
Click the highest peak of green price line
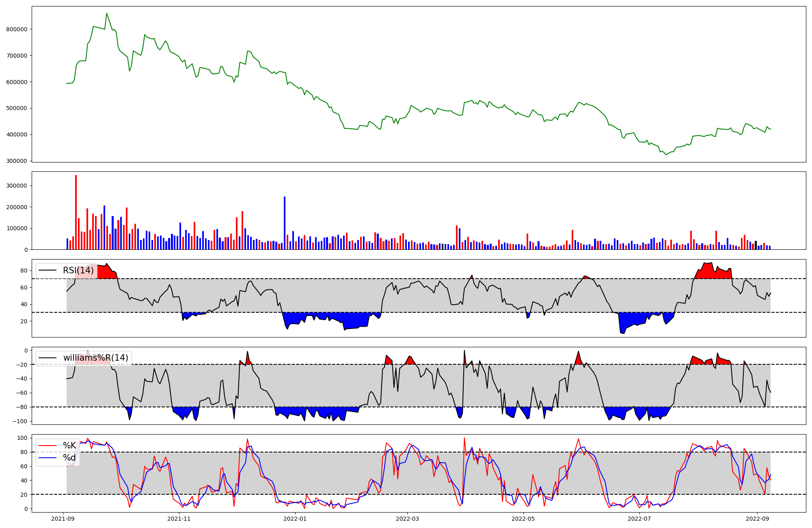pyautogui.click(x=106, y=13)
